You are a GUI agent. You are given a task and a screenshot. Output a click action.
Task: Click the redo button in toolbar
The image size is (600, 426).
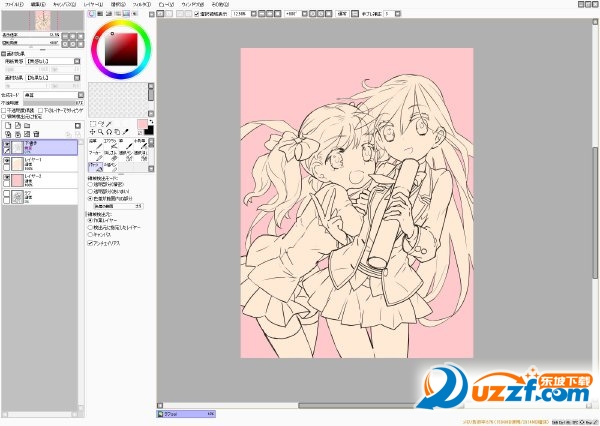click(x=168, y=14)
